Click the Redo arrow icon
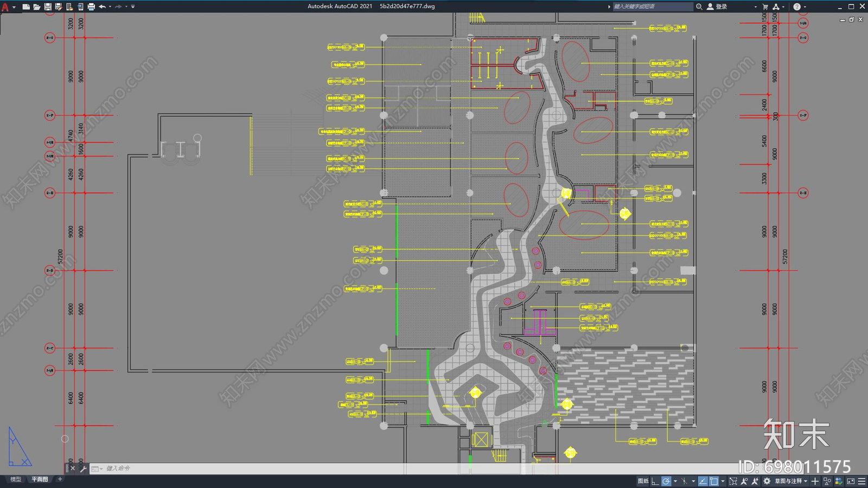The height and width of the screenshot is (488, 868). pos(118,7)
